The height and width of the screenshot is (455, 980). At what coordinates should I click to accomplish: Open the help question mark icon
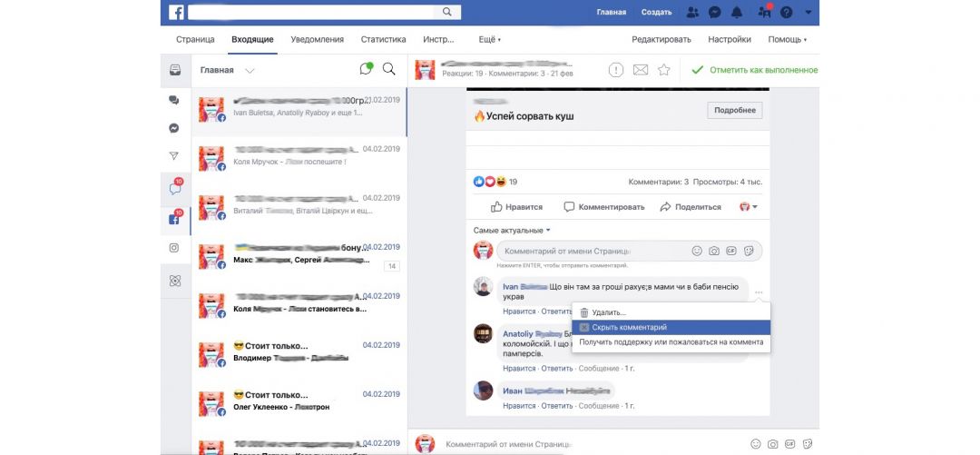click(786, 12)
